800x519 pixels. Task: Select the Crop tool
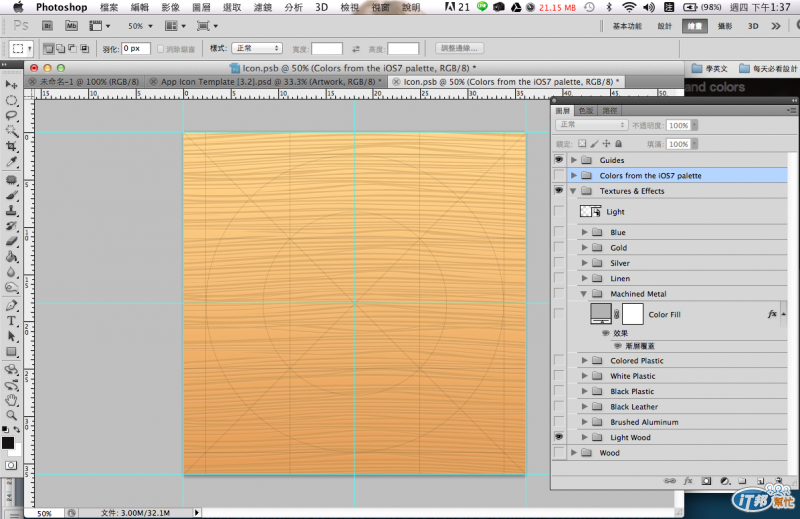click(x=12, y=146)
